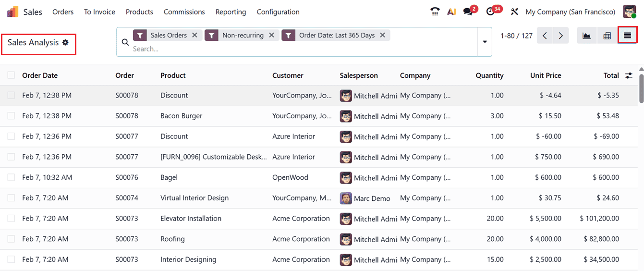
Task: Click Mitchell Admin avatar in Bacon Burger row
Action: pos(346,116)
